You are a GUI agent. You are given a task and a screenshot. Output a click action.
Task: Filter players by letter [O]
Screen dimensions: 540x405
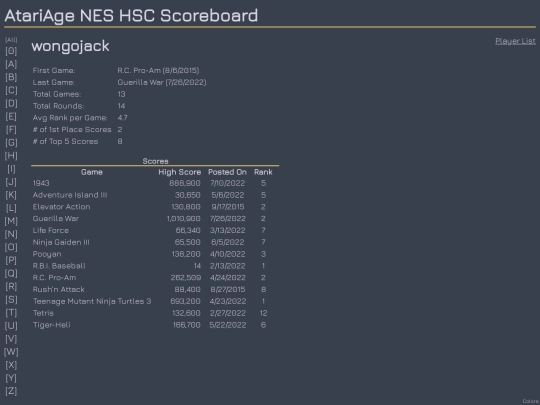pos(11,247)
